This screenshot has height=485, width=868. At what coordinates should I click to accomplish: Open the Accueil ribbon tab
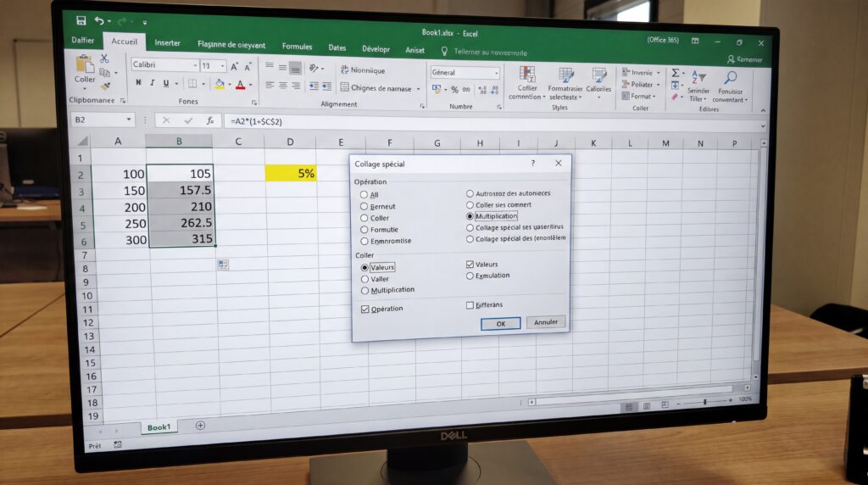[124, 42]
